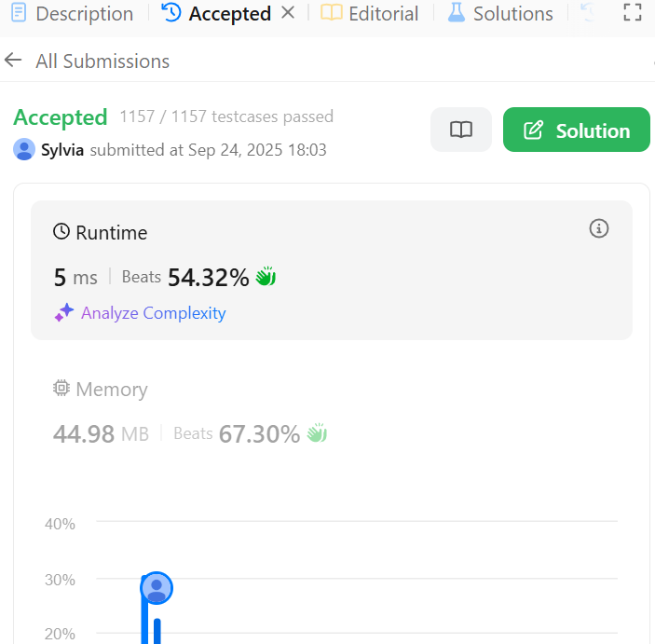Click the avatar marker on the chart

pyautogui.click(x=157, y=588)
